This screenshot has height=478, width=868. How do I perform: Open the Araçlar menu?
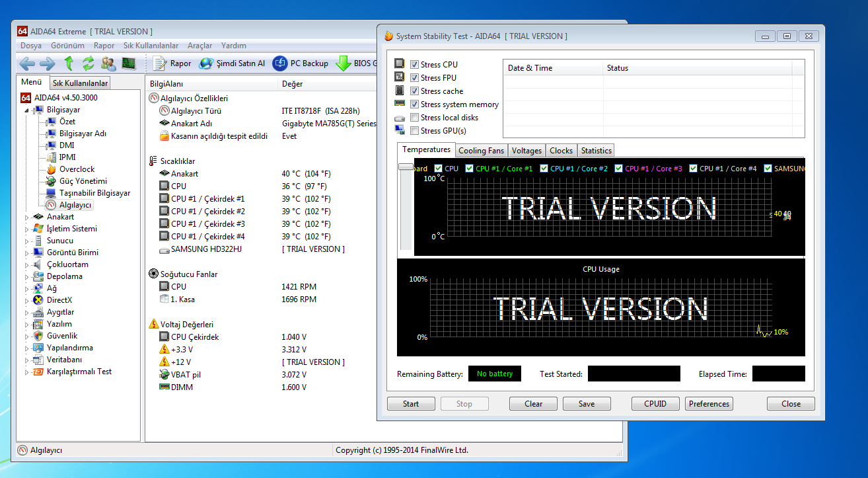point(200,46)
